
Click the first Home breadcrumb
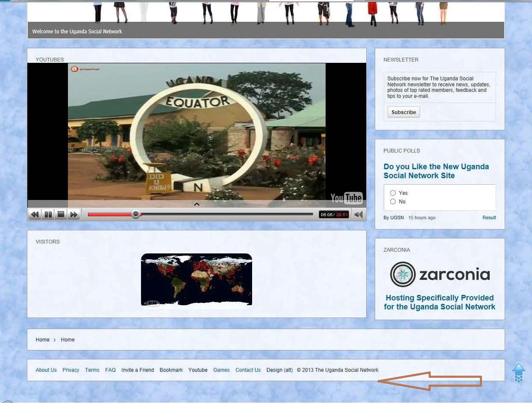point(42,340)
